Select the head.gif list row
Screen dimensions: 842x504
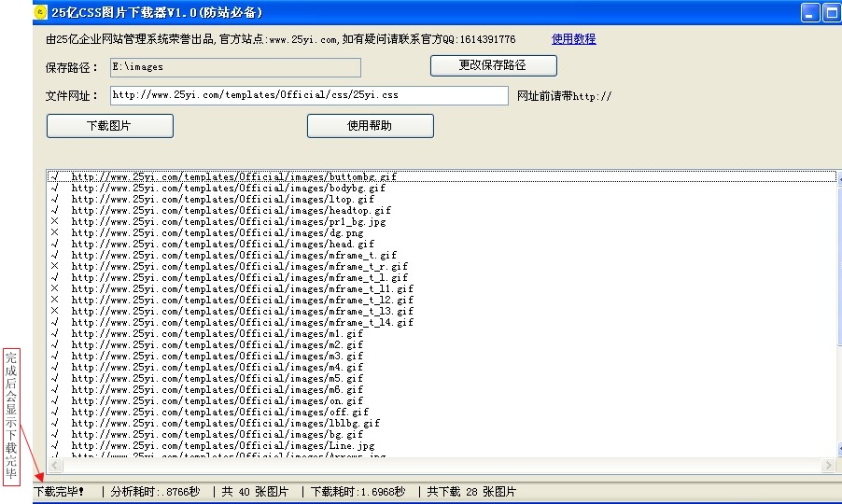[442, 245]
